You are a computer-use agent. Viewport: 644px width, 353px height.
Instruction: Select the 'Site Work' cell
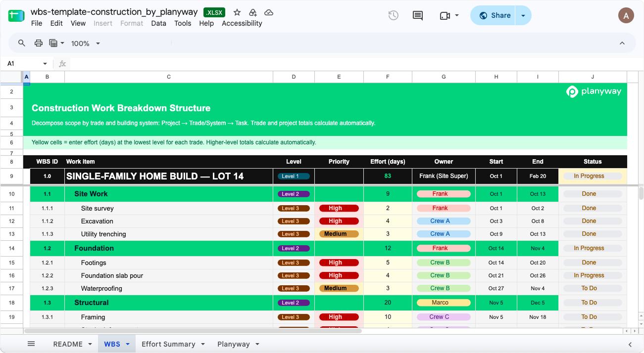coord(169,194)
